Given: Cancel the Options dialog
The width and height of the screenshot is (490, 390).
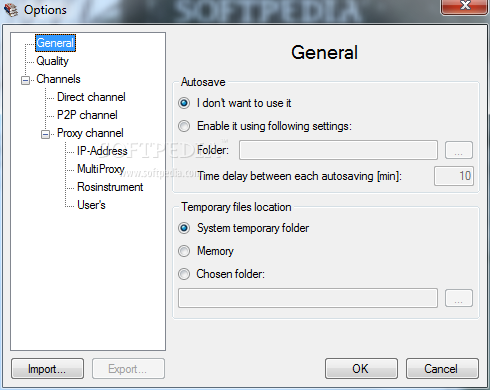Looking at the screenshot, I should coord(442,369).
